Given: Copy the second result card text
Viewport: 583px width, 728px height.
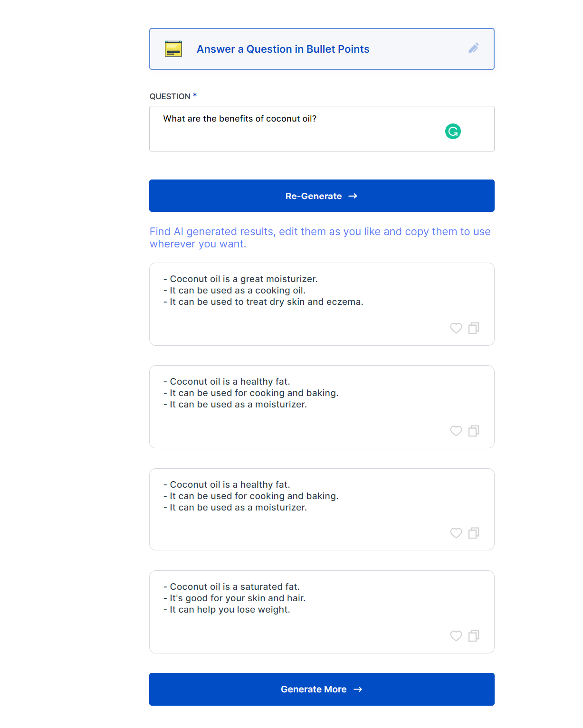Looking at the screenshot, I should tap(474, 431).
